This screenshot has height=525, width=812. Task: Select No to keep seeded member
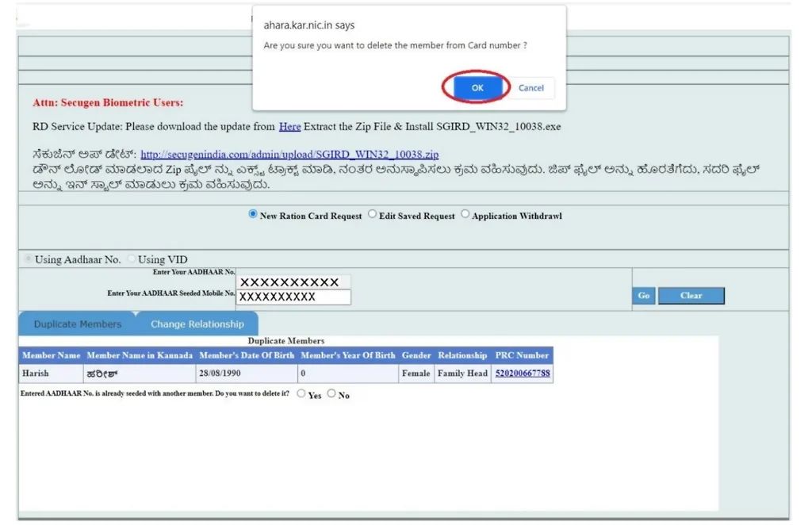(331, 393)
